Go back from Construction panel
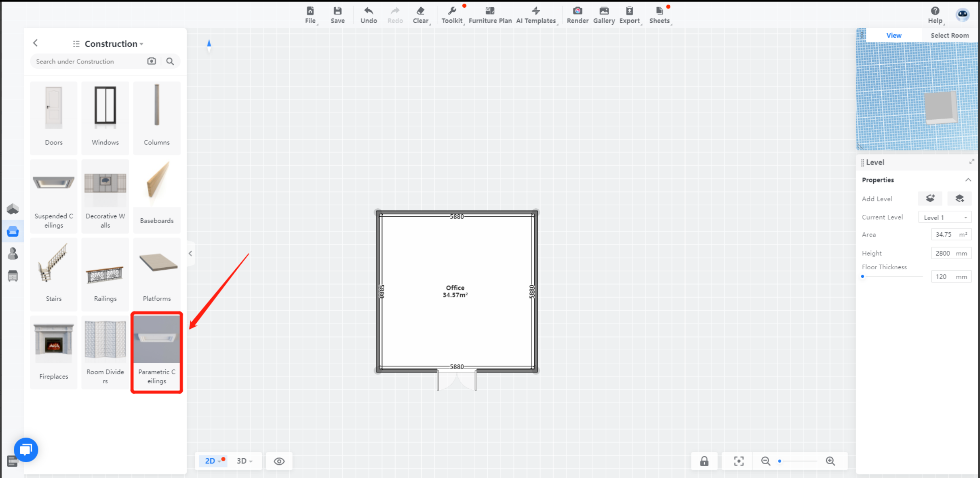The image size is (980, 478). point(35,43)
